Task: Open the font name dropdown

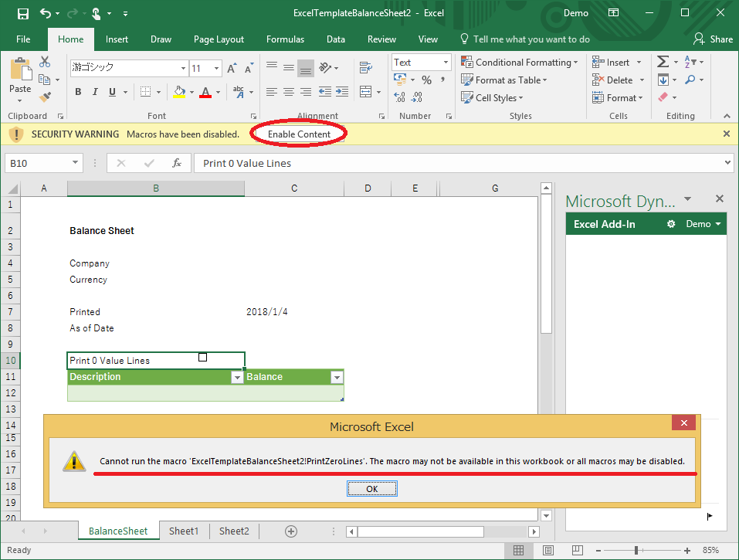Action: point(183,68)
